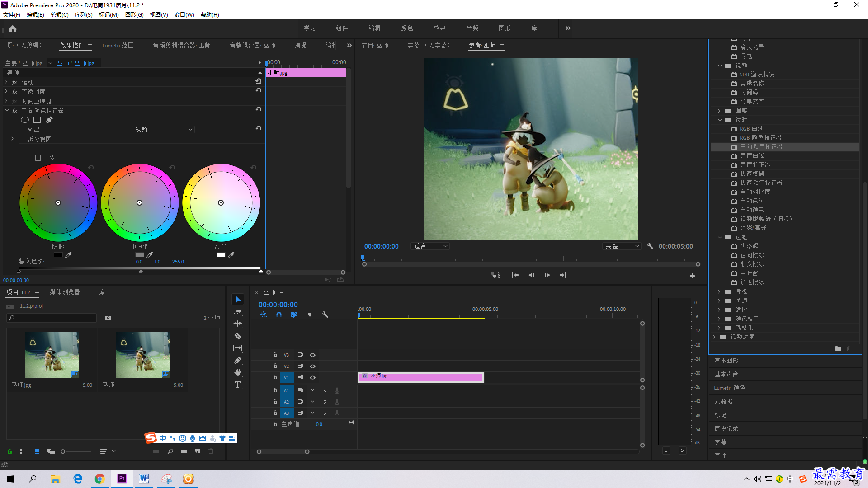Select 巫师.jpg clip on V1 track

tap(421, 377)
